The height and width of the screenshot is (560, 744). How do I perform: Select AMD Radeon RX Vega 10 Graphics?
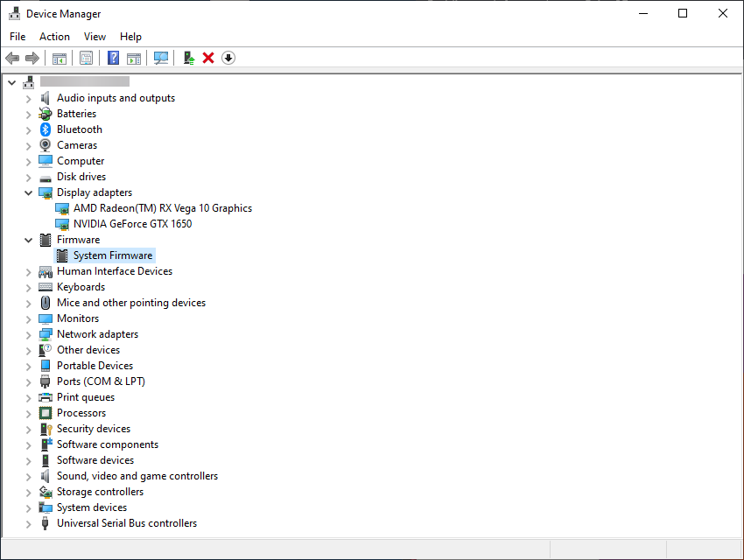(x=162, y=208)
